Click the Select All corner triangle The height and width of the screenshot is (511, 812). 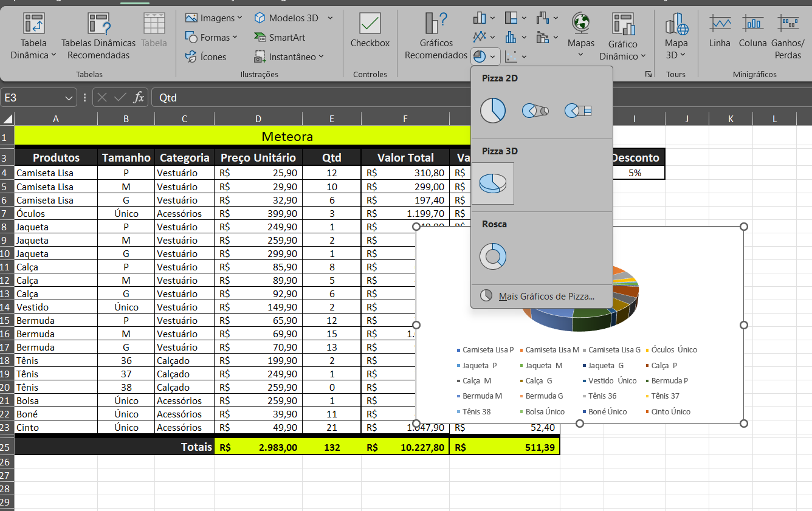(7, 118)
